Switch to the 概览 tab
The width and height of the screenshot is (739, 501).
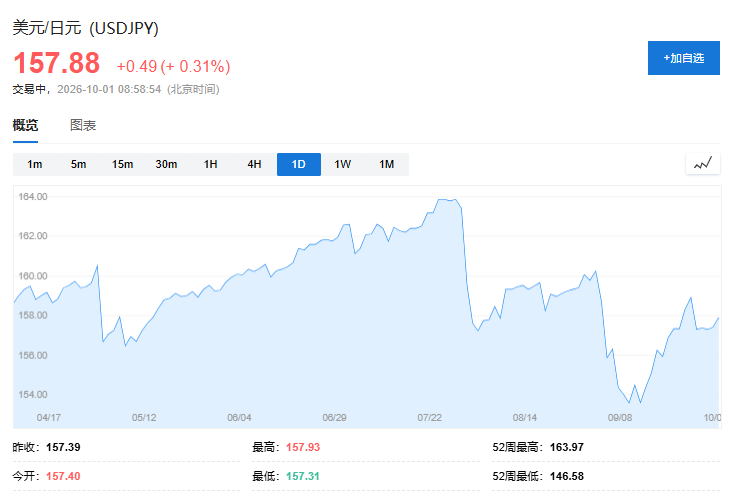(25, 125)
